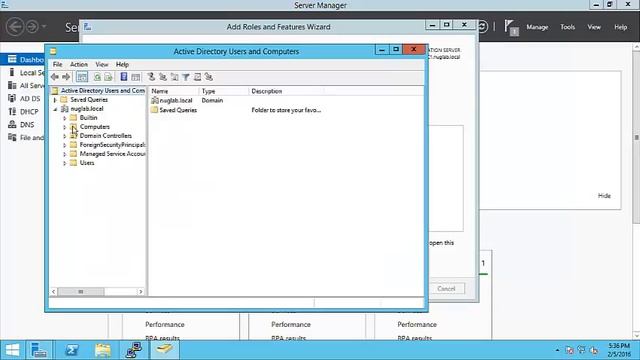640x360 pixels.
Task: Select AD DS in Server Manager sidebar
Action: tap(23, 98)
